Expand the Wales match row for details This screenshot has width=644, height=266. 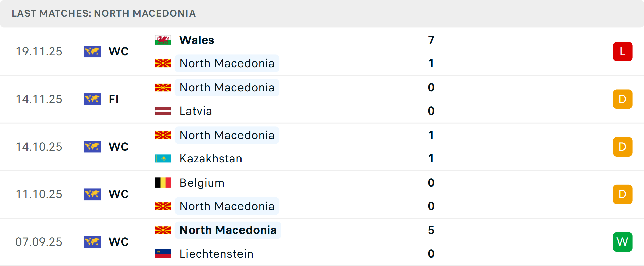[322, 51]
